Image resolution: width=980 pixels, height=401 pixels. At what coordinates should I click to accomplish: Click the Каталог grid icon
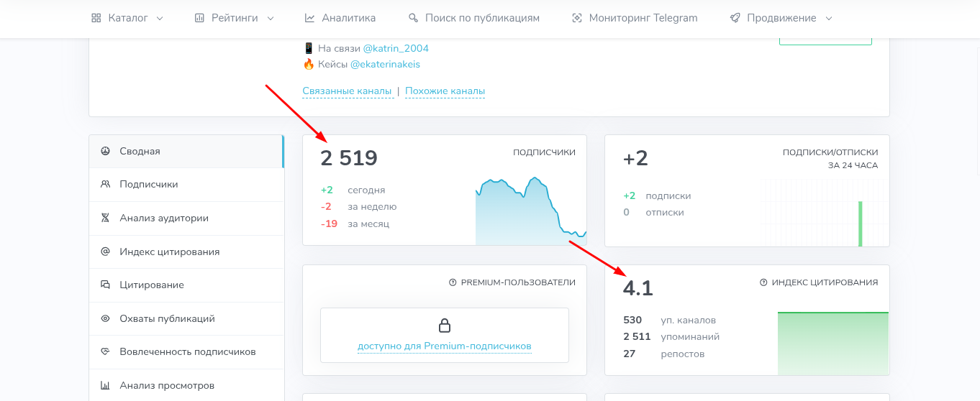[x=96, y=18]
